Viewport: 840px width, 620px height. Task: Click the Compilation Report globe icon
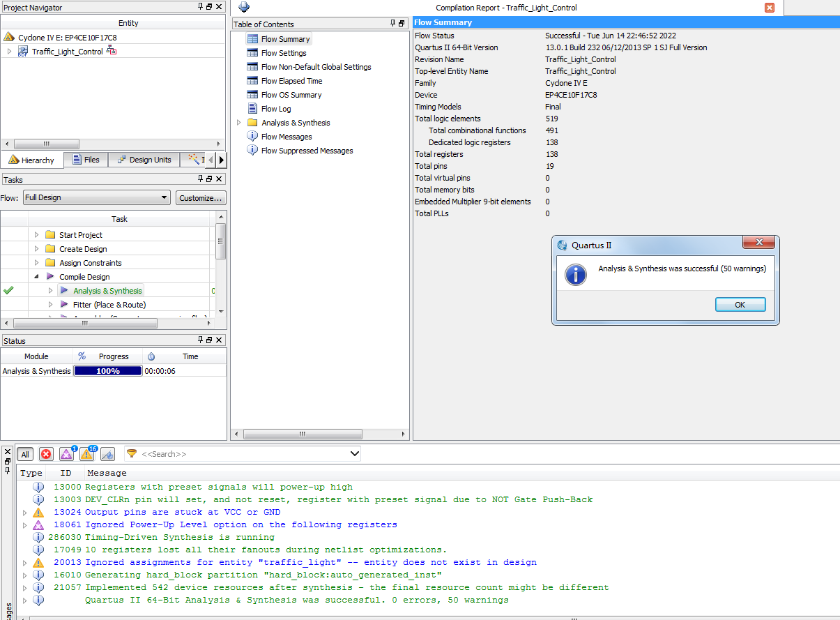point(244,7)
